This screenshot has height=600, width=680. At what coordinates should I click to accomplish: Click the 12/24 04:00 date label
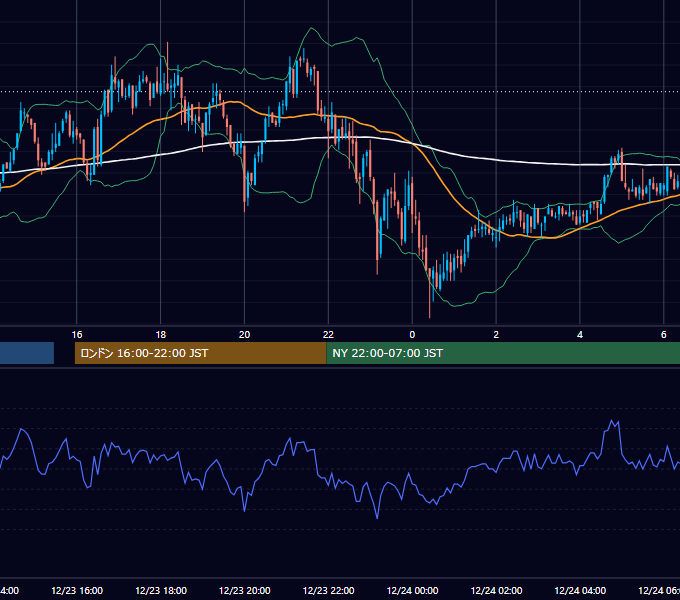coord(580,590)
